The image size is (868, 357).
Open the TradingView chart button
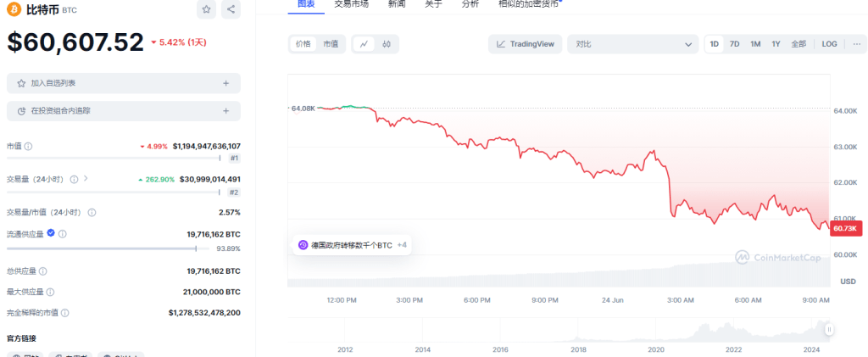click(525, 44)
